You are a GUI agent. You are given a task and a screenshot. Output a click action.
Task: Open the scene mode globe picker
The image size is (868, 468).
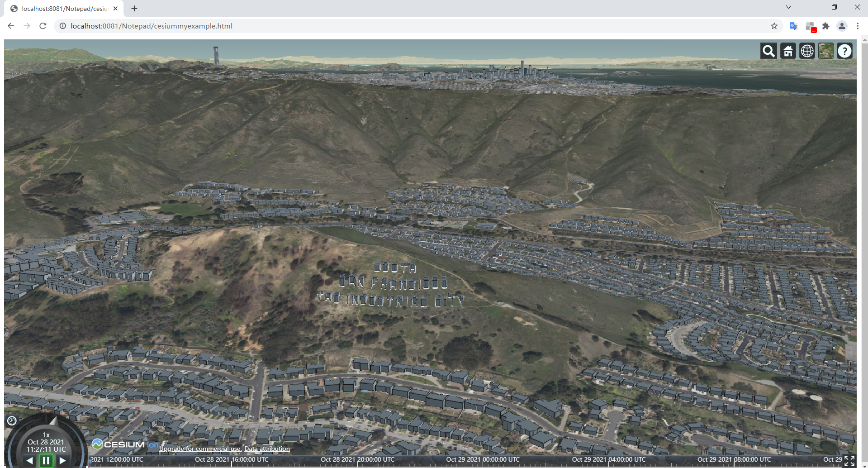pos(807,51)
